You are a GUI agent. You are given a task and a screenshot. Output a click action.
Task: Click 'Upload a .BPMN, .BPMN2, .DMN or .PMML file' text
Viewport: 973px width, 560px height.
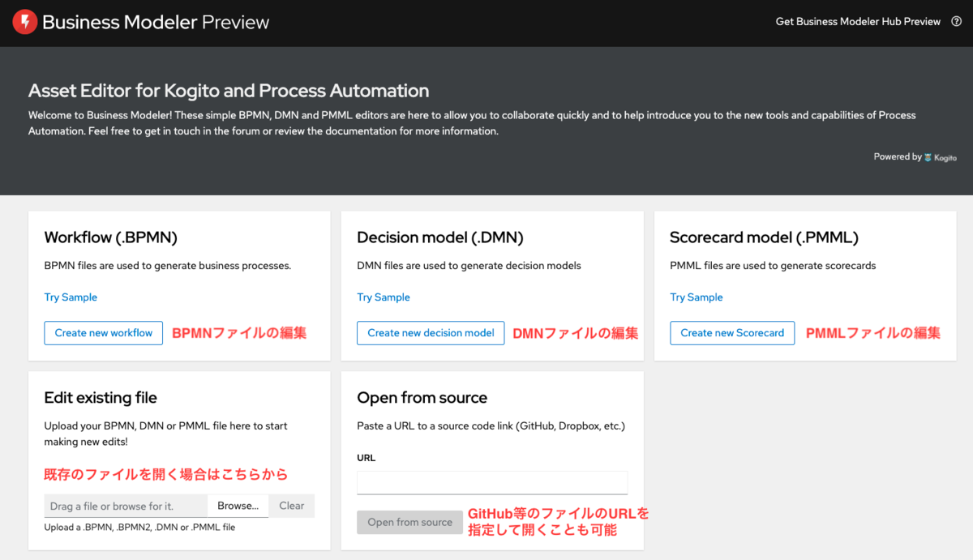139,528
